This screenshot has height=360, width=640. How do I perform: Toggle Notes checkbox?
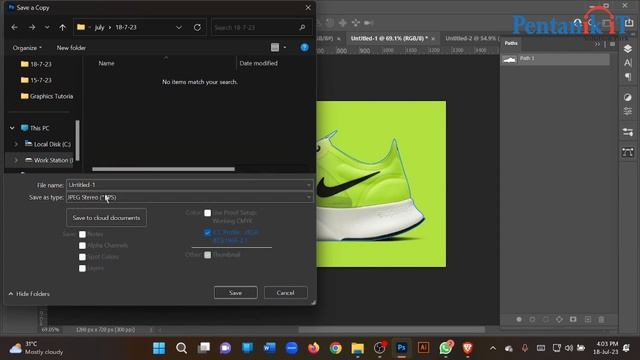coord(82,234)
